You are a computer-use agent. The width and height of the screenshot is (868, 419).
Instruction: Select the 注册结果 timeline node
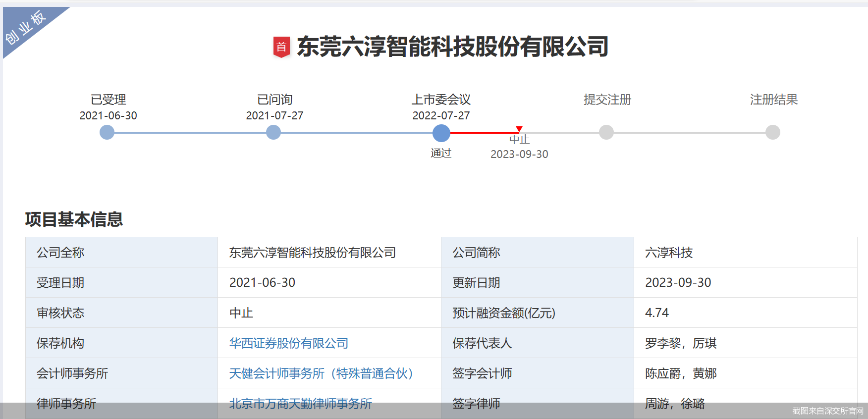click(773, 132)
